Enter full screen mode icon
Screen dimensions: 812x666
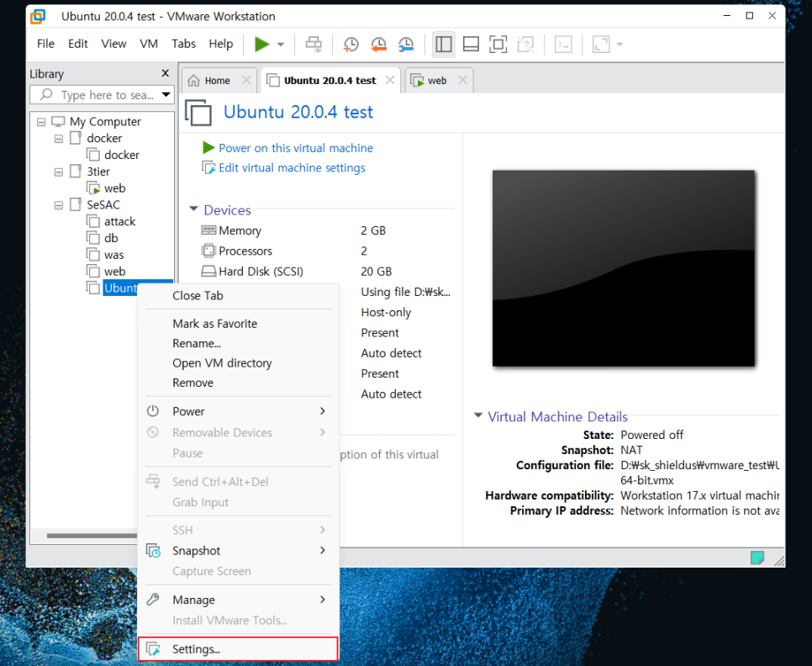point(498,45)
